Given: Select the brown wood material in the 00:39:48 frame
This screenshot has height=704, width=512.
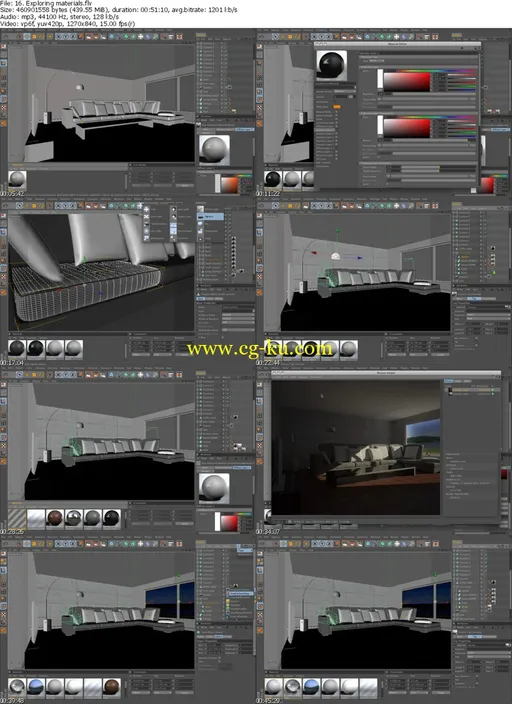Looking at the screenshot, I should (x=111, y=687).
